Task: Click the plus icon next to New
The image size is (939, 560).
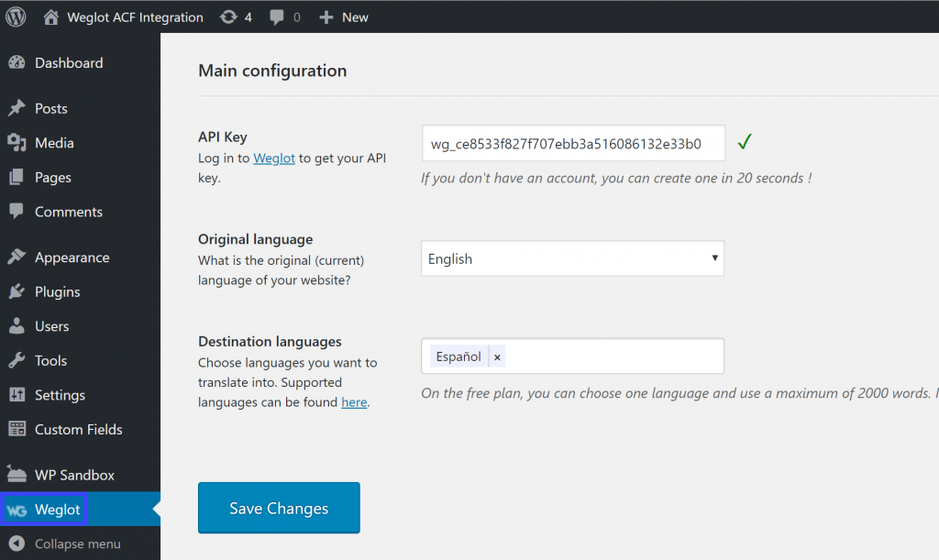Action: pyautogui.click(x=326, y=17)
